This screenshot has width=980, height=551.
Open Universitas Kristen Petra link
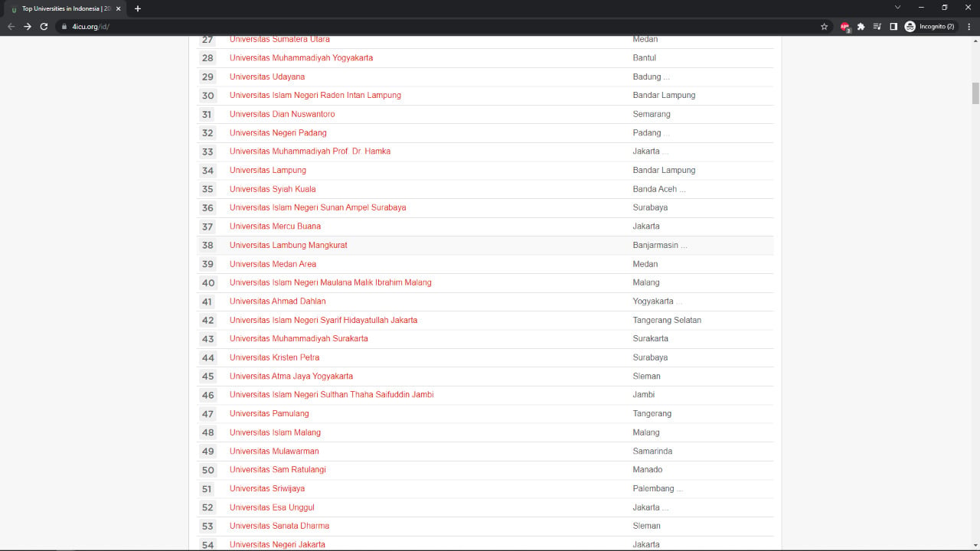pos(274,357)
